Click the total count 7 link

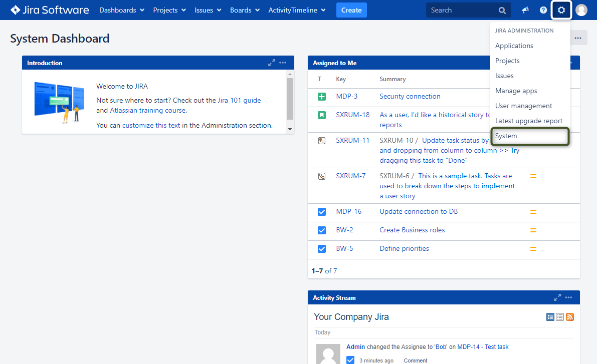tap(335, 271)
